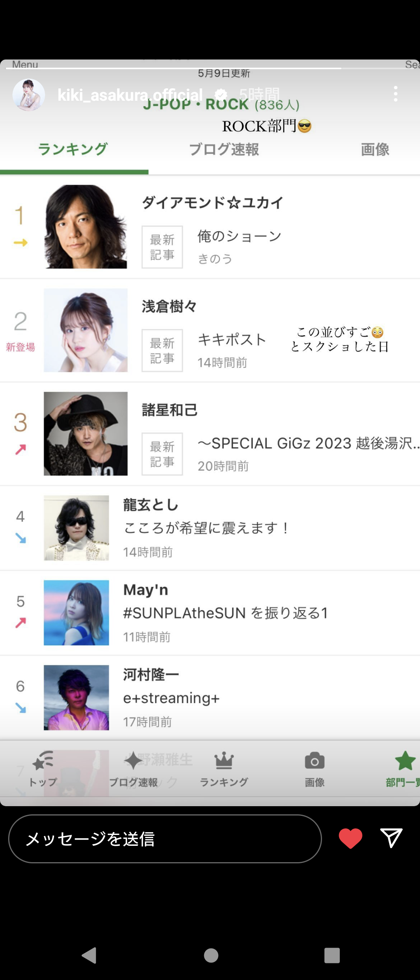Switch to the ブログ速報 tab
This screenshot has width=420, height=980.
coord(224,149)
